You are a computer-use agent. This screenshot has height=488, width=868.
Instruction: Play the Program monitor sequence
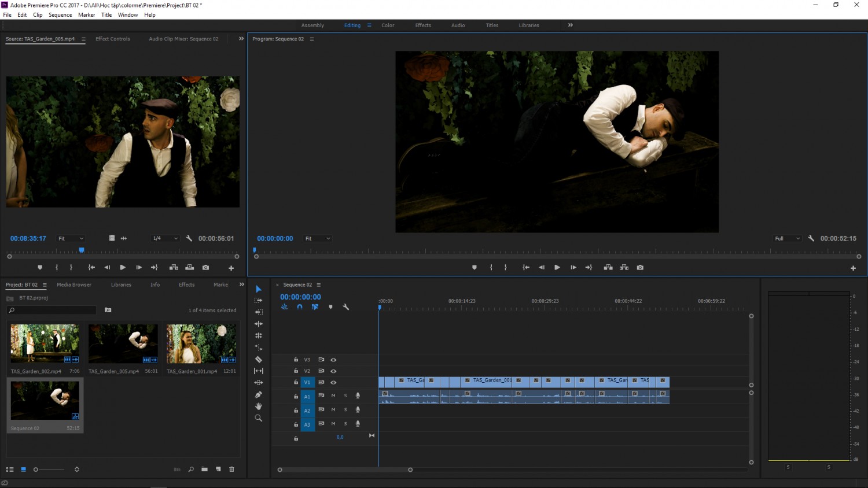click(x=557, y=268)
